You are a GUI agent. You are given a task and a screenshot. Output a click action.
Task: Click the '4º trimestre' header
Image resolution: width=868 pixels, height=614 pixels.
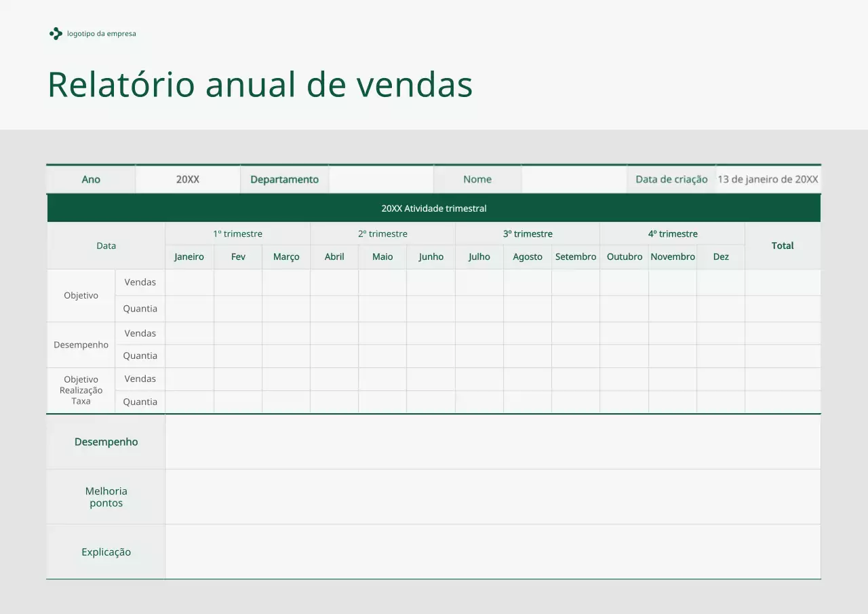[x=673, y=233]
